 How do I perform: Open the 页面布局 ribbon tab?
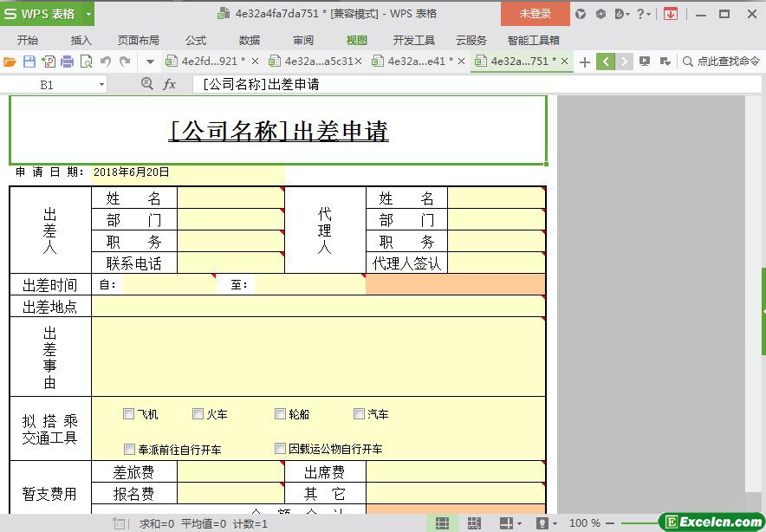tap(139, 40)
